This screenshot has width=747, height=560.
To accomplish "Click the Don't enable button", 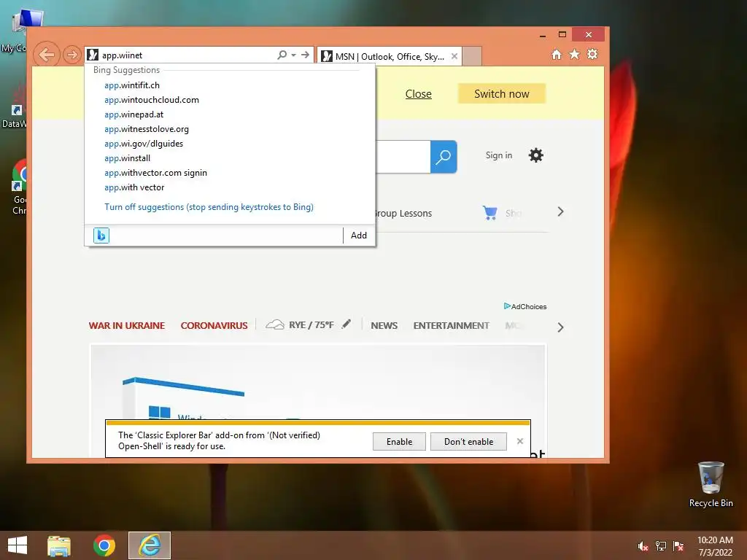I will point(468,441).
